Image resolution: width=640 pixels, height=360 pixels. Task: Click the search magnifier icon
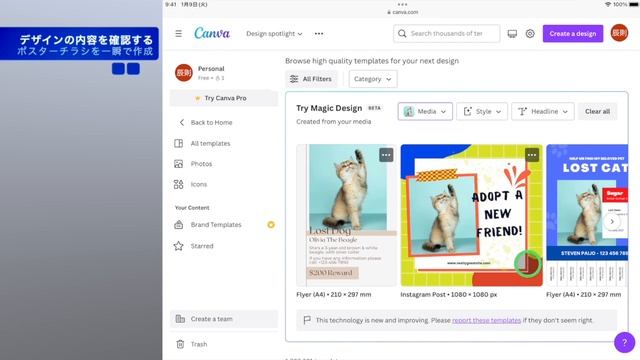tap(402, 33)
